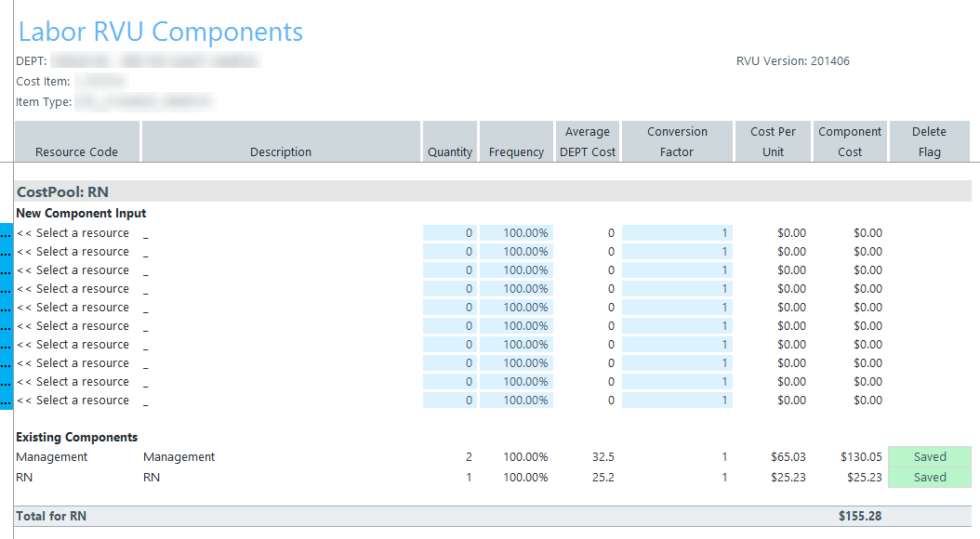Open the third 'Select a resource' picker

point(73,270)
